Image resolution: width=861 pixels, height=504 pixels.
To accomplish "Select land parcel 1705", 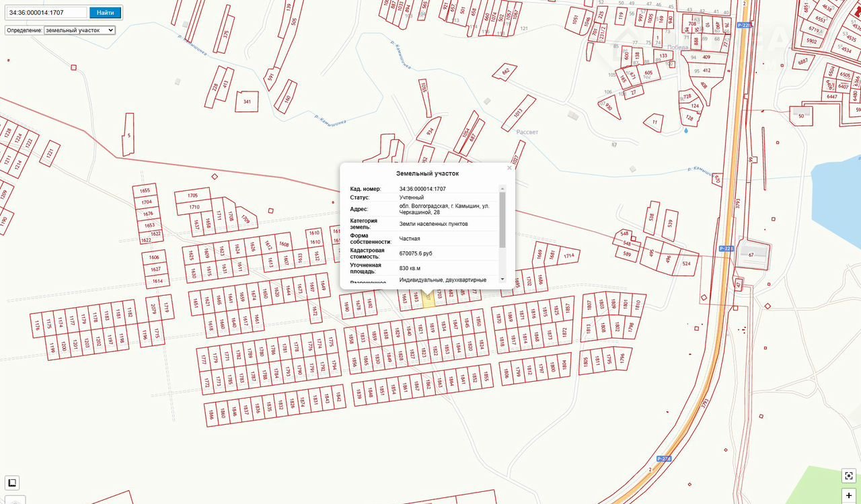I will coord(193,196).
